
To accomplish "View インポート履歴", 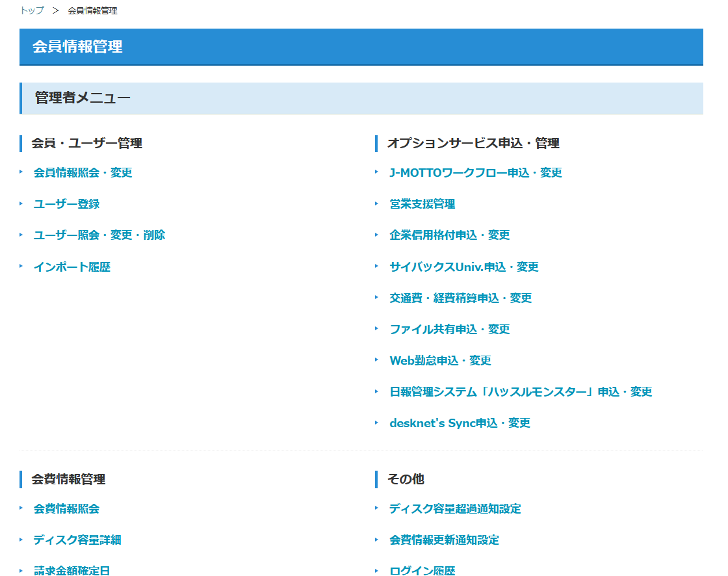I will point(72,267).
